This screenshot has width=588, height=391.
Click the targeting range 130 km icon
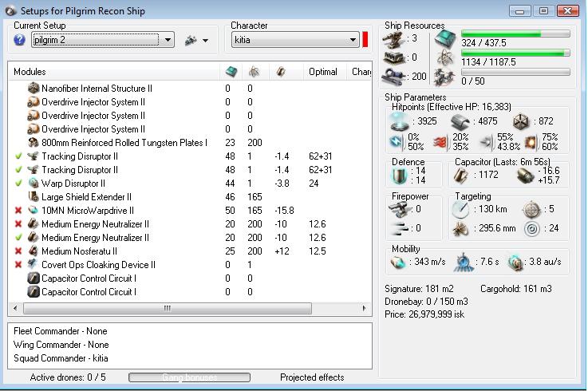[460, 210]
